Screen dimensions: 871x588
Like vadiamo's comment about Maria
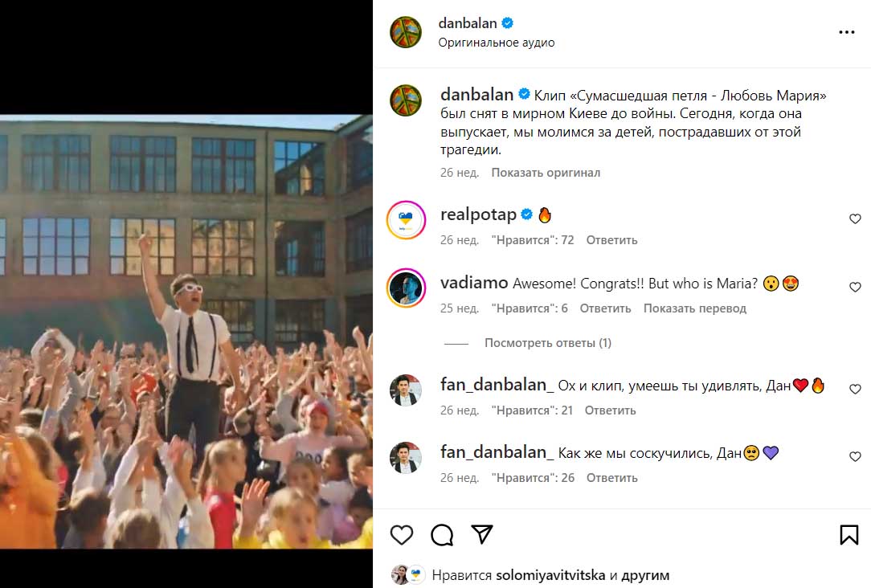pos(855,288)
